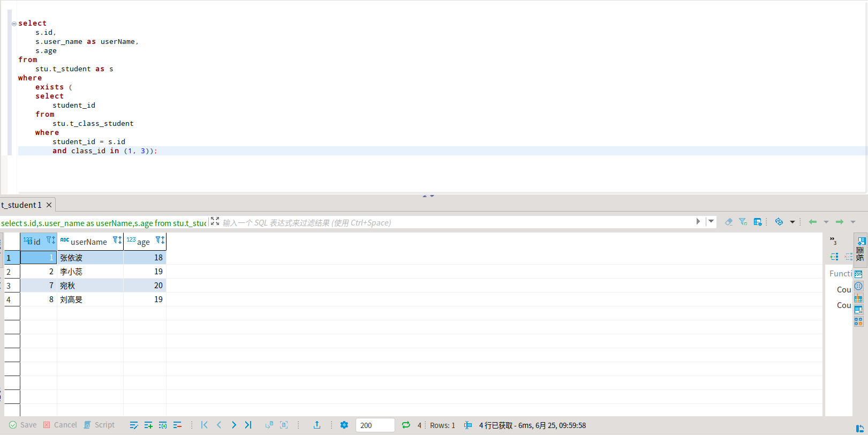Click the fetch size field 200
Image resolution: width=868 pixels, height=435 pixels.
coord(375,425)
